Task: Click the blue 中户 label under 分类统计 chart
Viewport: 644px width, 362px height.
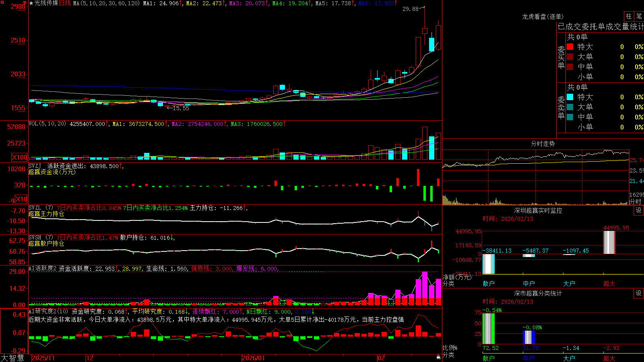Action: 529,358
